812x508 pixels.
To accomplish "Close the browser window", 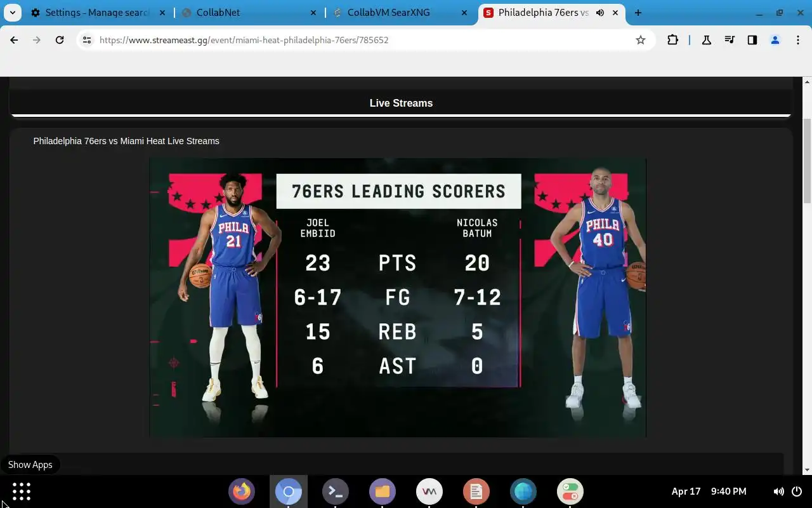I will [799, 13].
